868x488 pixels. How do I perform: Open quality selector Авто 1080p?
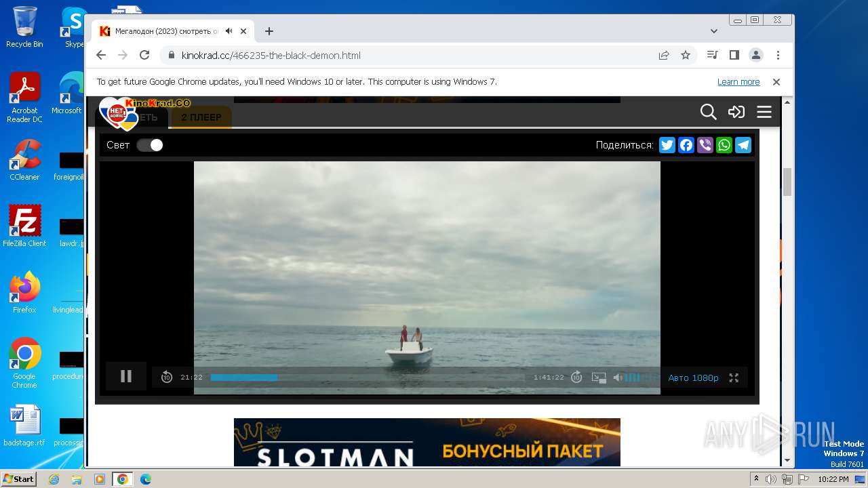click(x=693, y=378)
